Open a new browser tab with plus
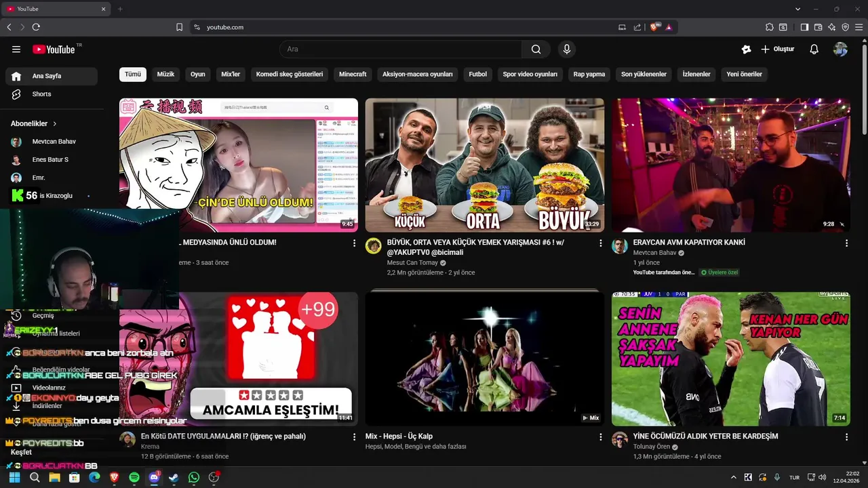 (x=120, y=9)
